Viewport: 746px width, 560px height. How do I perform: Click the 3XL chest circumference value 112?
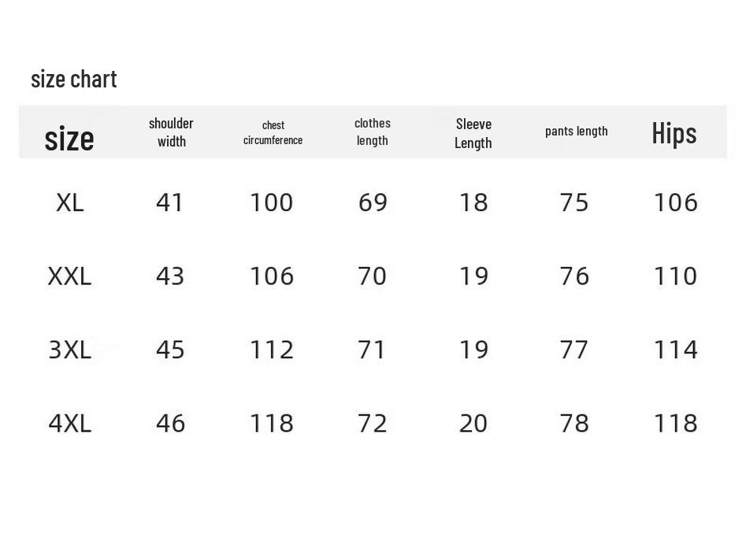pyautogui.click(x=272, y=350)
